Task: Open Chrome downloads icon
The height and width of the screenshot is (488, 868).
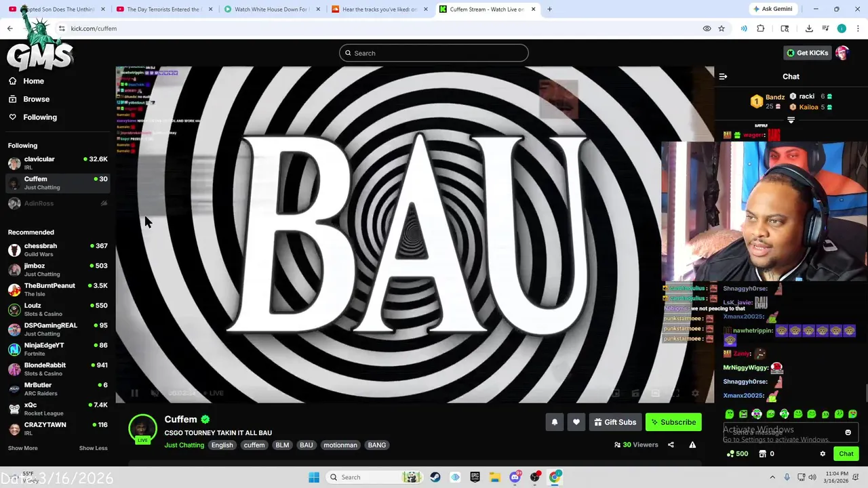Action: pyautogui.click(x=809, y=28)
